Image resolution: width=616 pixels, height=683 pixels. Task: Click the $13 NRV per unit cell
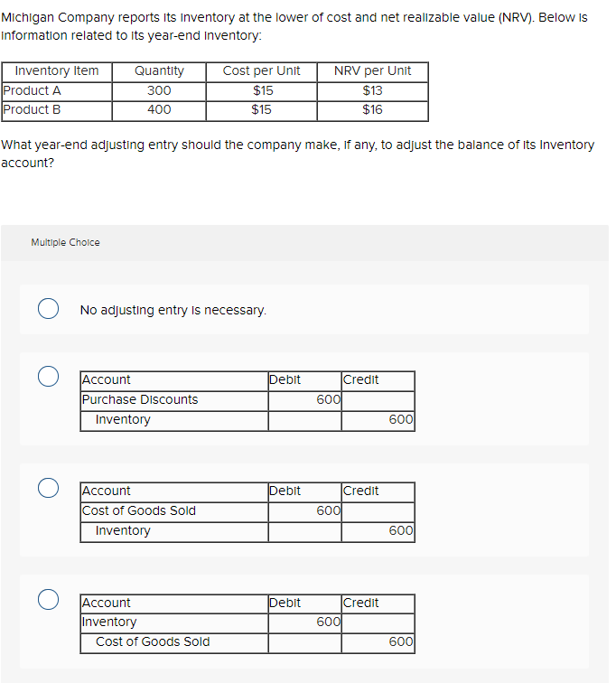point(372,90)
